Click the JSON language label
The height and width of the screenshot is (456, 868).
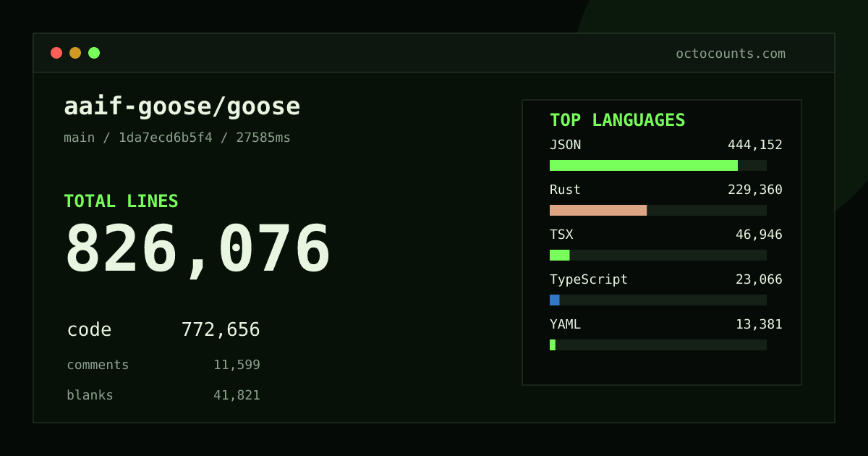click(565, 145)
